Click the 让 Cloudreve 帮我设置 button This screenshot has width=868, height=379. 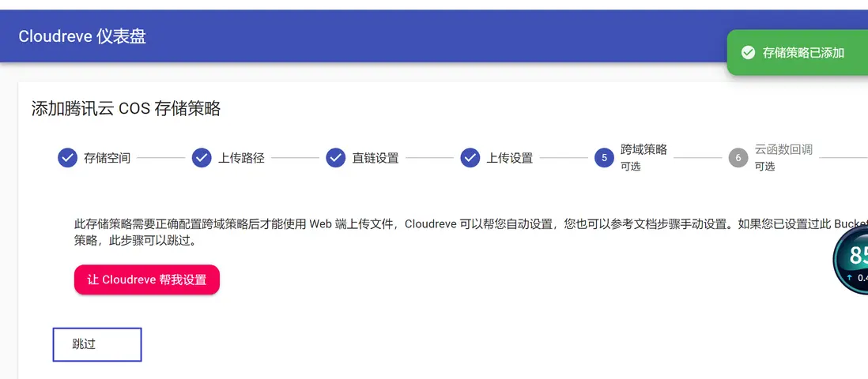[147, 280]
